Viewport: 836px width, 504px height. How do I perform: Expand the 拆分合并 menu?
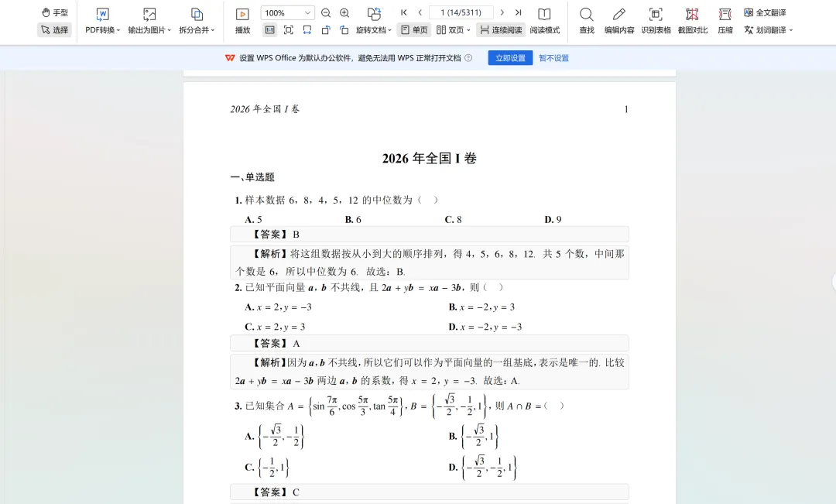pos(213,30)
